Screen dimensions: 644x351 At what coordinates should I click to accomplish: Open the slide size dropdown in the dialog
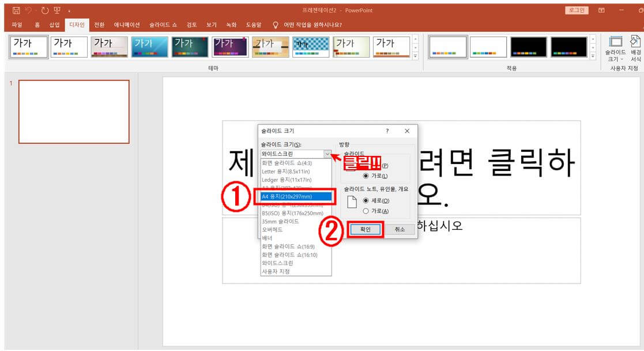pyautogui.click(x=326, y=154)
